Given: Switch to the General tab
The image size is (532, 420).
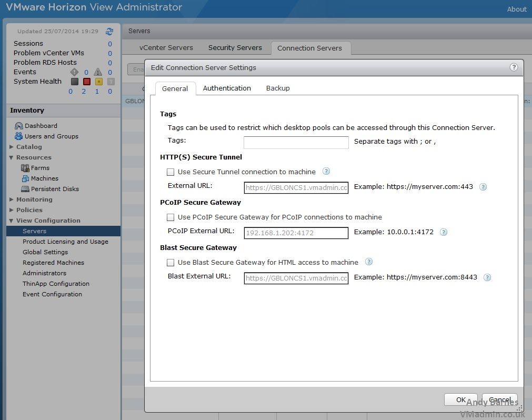Looking at the screenshot, I should coord(175,88).
